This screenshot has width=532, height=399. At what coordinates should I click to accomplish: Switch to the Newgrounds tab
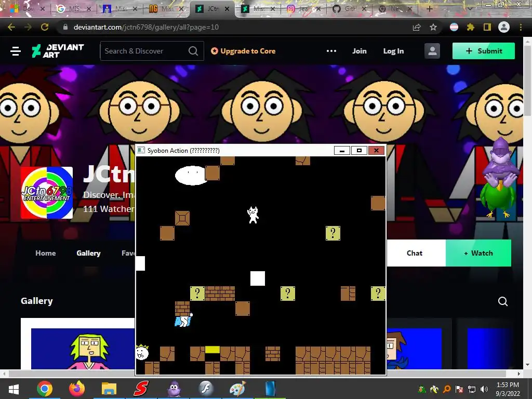pos(166,9)
